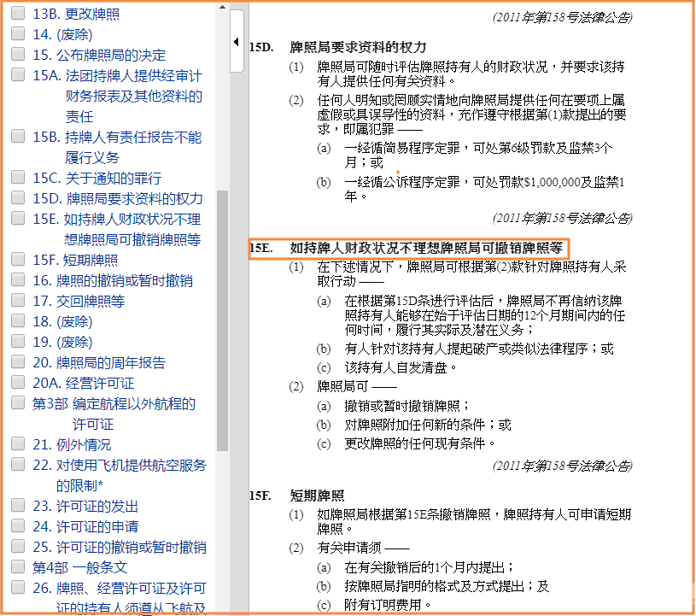The height and width of the screenshot is (616, 696).
Task: Tick the checkbox of 19. (废除)
Action: pos(18,341)
